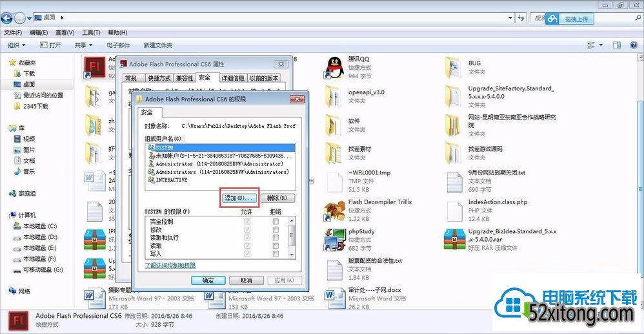Viewport: 644px width, 334px height.
Task: Toggle the allow checkbox for 读取和执行
Action: pyautogui.click(x=247, y=238)
